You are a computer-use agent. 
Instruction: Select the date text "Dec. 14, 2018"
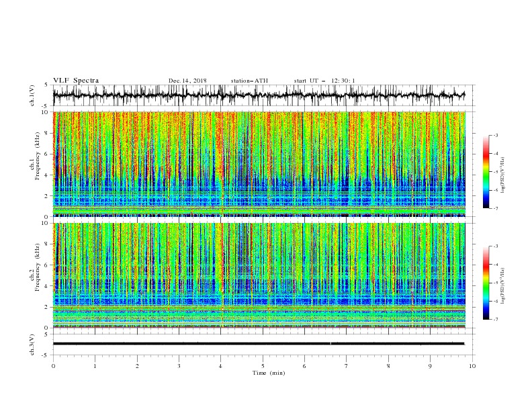pos(187,81)
